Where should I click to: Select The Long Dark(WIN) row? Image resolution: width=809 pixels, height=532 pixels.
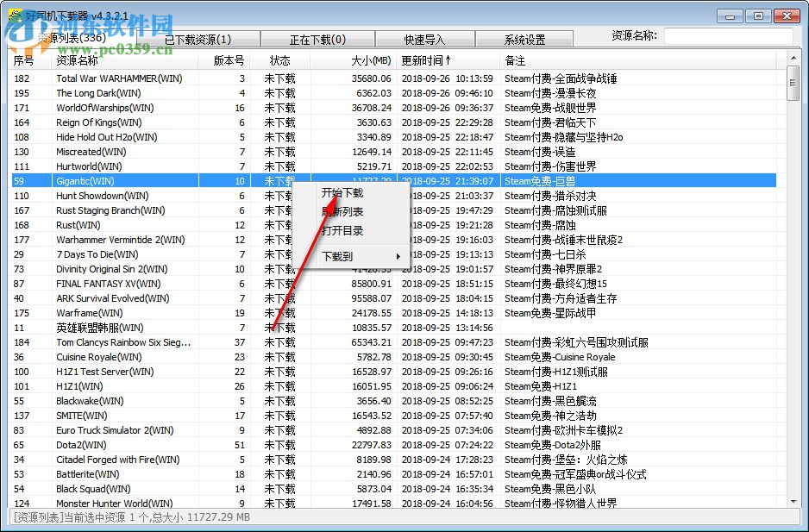point(392,93)
